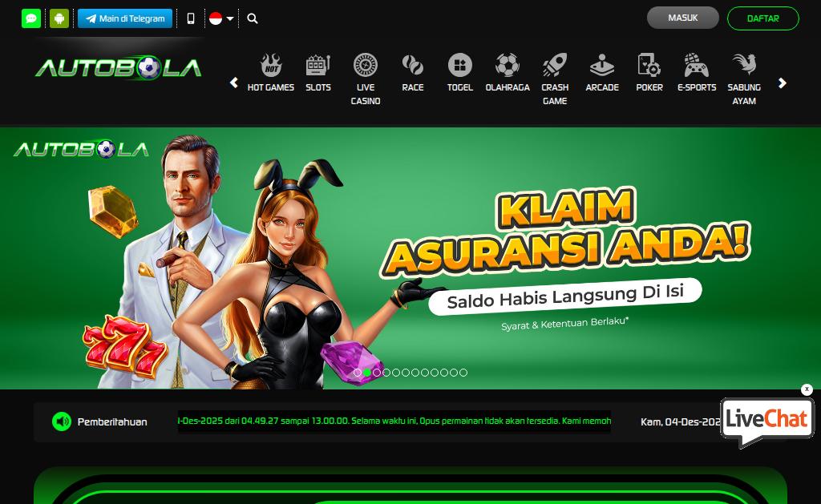Select the third banner slide dot
The height and width of the screenshot is (504, 821).
(x=377, y=373)
